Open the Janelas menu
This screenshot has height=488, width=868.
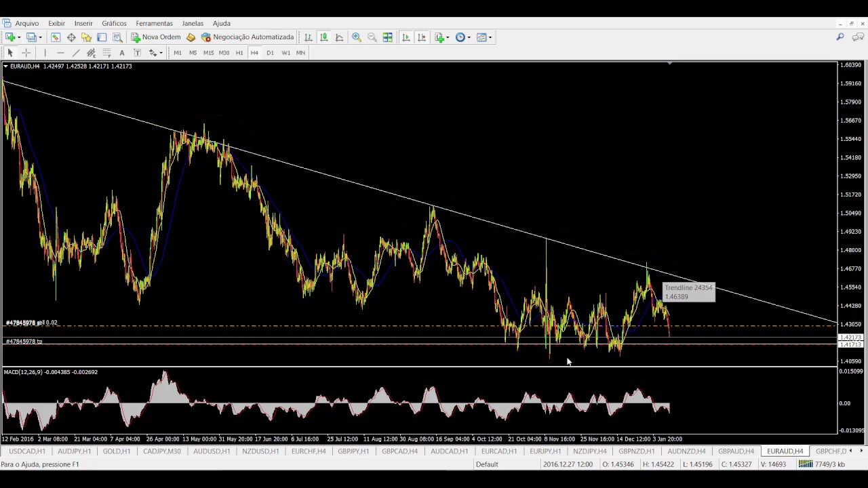[x=193, y=23]
